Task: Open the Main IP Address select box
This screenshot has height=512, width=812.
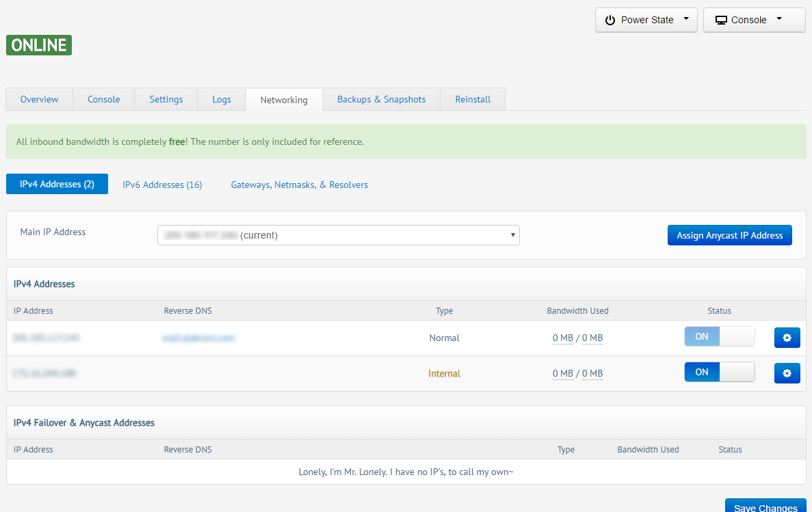Action: tap(338, 235)
